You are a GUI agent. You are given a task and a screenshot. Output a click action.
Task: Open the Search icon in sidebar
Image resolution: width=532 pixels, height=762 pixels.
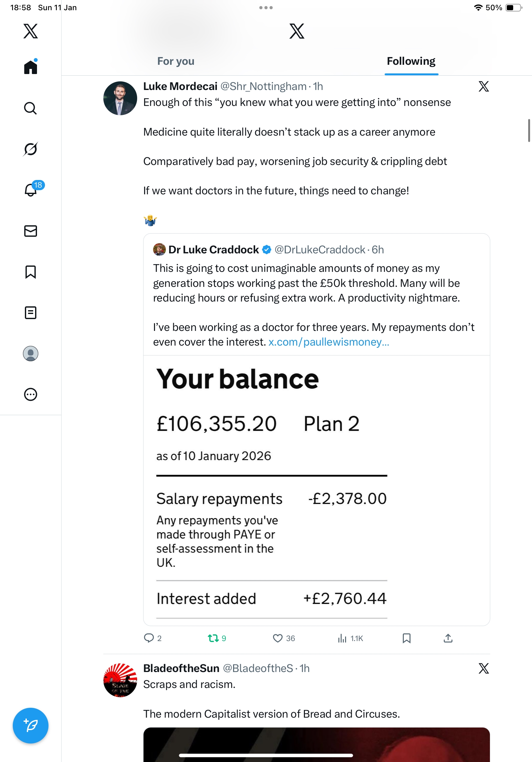(31, 108)
